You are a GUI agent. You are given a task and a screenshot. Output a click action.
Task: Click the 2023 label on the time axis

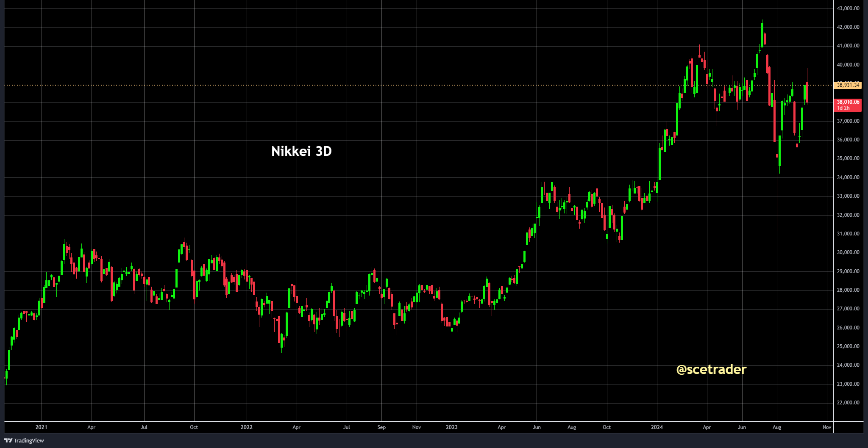click(451, 428)
